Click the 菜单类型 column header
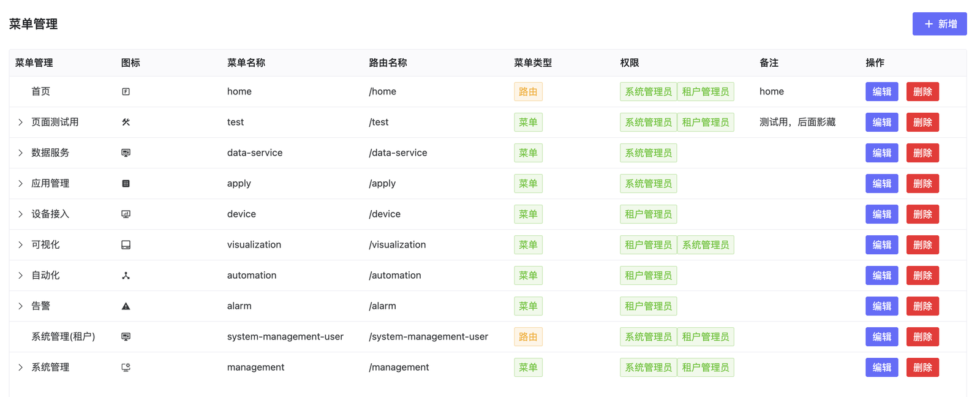 coord(533,63)
